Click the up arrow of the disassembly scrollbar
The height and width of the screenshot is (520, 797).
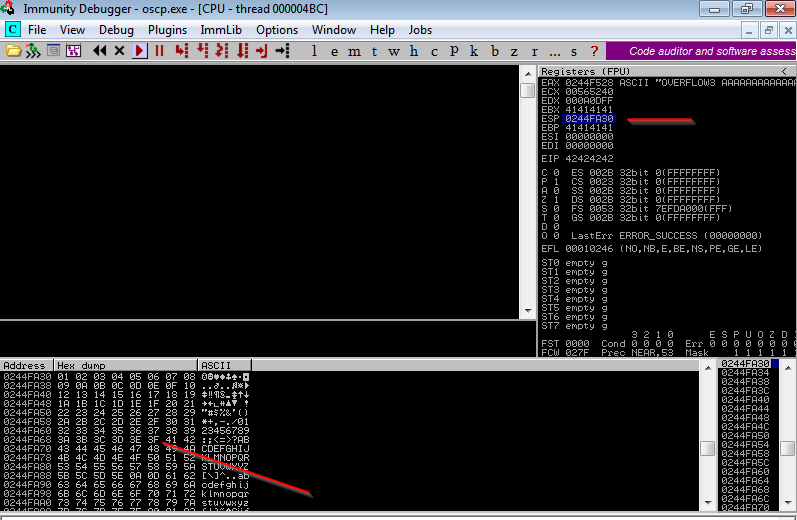pos(528,73)
